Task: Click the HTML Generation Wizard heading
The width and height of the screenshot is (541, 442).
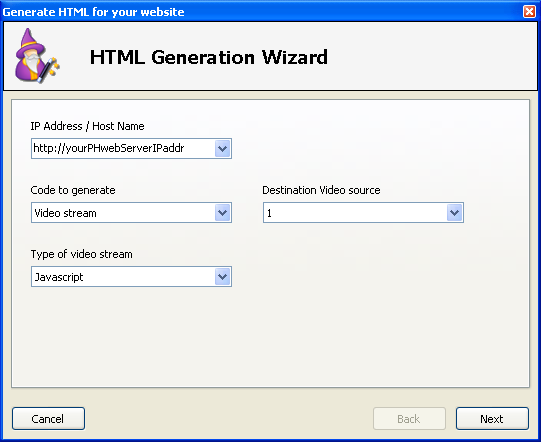Action: pos(209,57)
